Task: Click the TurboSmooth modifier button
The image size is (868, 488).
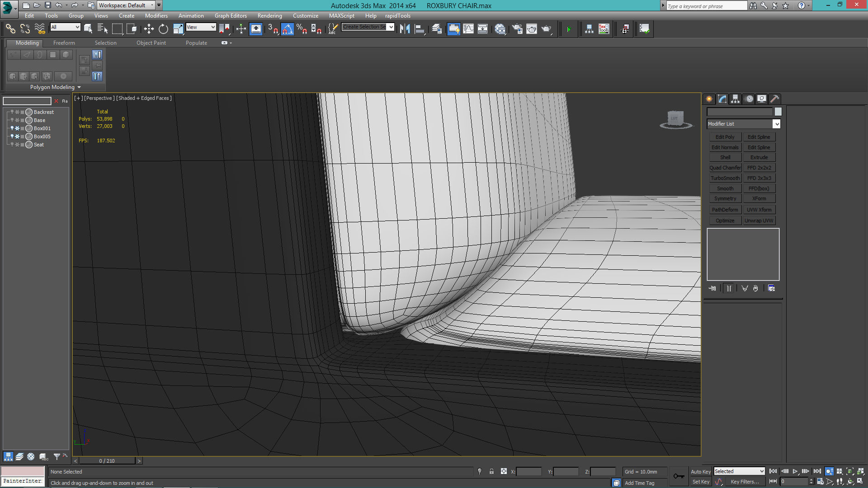Action: tap(725, 178)
